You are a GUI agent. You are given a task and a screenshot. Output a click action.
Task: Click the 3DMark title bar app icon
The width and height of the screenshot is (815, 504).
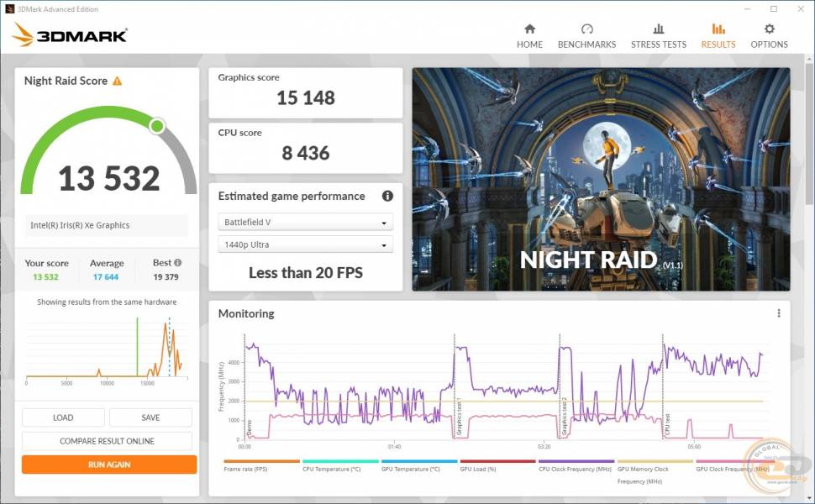pos(9,9)
